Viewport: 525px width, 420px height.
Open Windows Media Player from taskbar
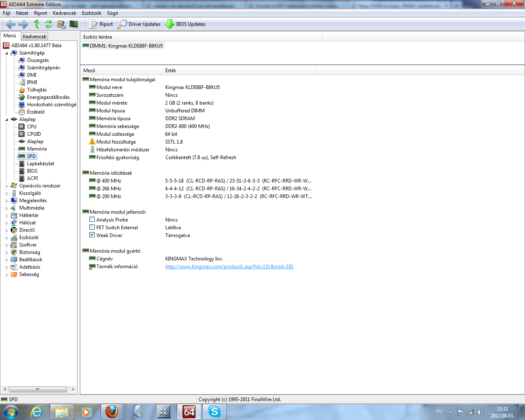pyautogui.click(x=87, y=411)
